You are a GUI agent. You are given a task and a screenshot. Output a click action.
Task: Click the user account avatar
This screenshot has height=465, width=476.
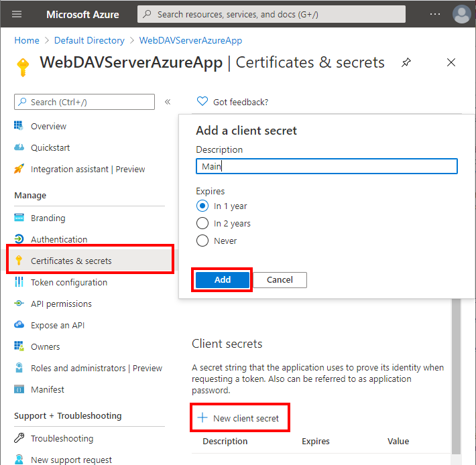pyautogui.click(x=462, y=14)
